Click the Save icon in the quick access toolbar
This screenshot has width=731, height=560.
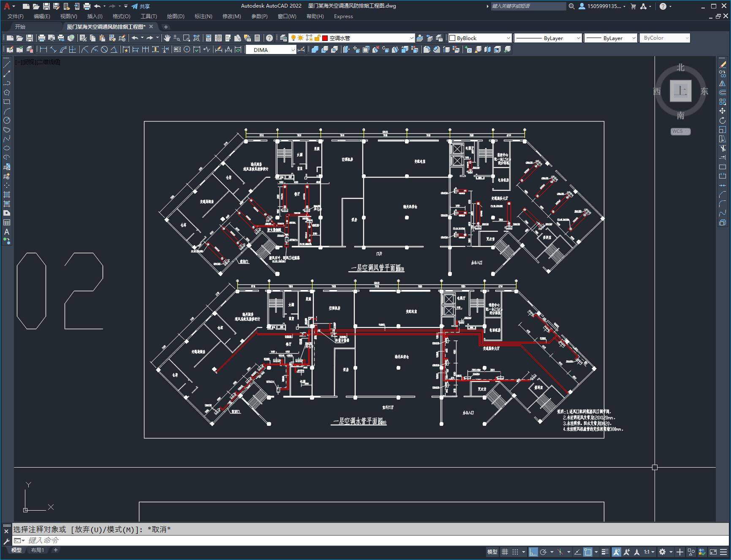[46, 6]
